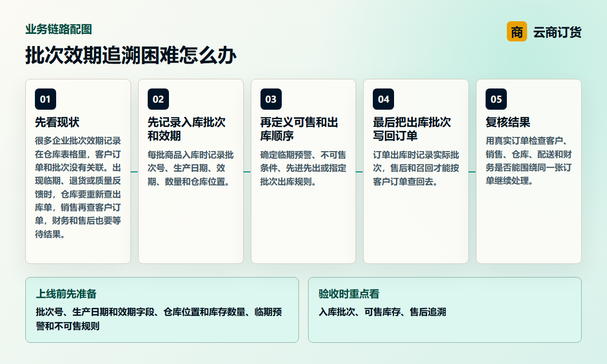
Task: Click the 云商订货 brand name
Action: (x=557, y=32)
